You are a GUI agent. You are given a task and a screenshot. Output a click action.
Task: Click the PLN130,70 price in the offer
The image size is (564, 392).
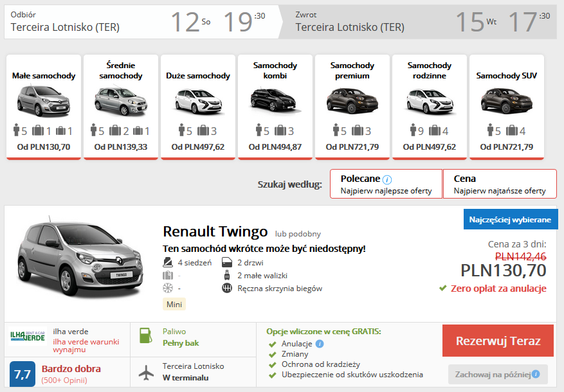pos(504,270)
